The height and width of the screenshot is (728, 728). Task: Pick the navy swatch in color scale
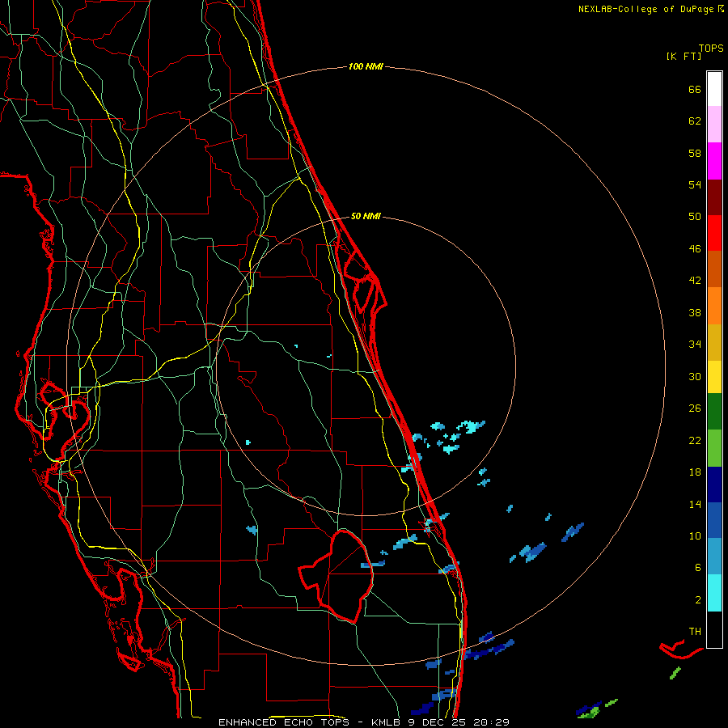coord(714,485)
